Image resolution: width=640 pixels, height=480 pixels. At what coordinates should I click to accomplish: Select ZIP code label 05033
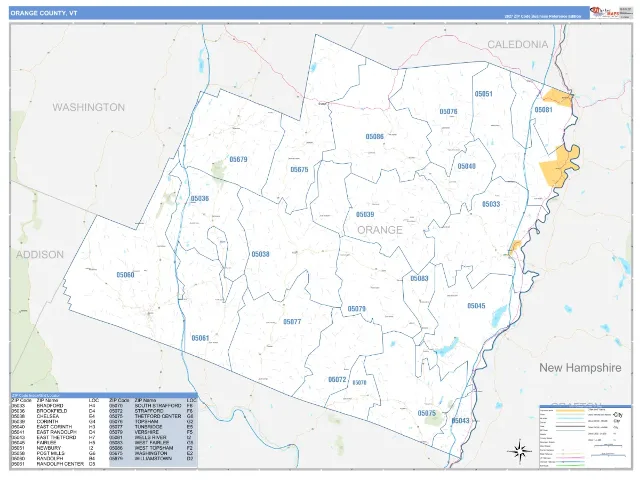(x=491, y=204)
